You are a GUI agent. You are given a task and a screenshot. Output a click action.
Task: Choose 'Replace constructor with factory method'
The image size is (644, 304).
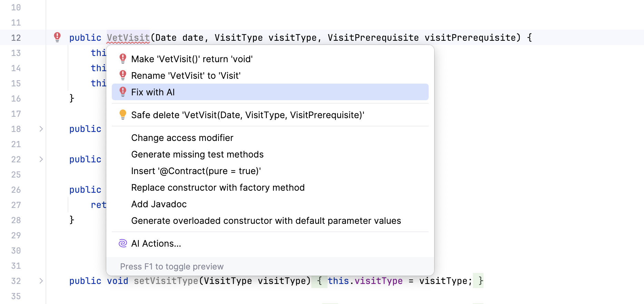[x=218, y=187]
